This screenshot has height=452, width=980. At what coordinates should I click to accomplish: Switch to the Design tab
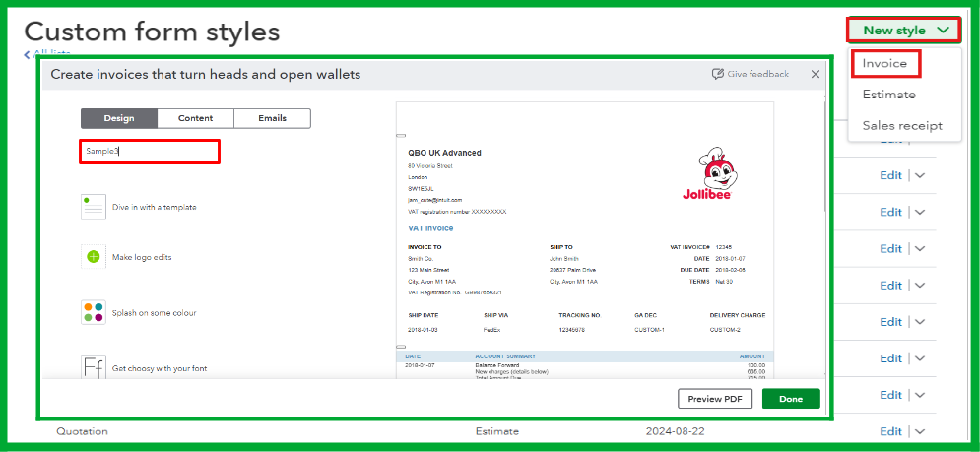[119, 118]
